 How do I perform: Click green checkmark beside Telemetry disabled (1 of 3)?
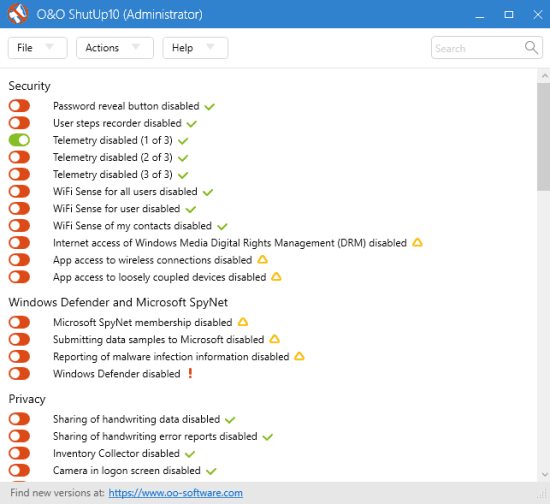pos(183,141)
